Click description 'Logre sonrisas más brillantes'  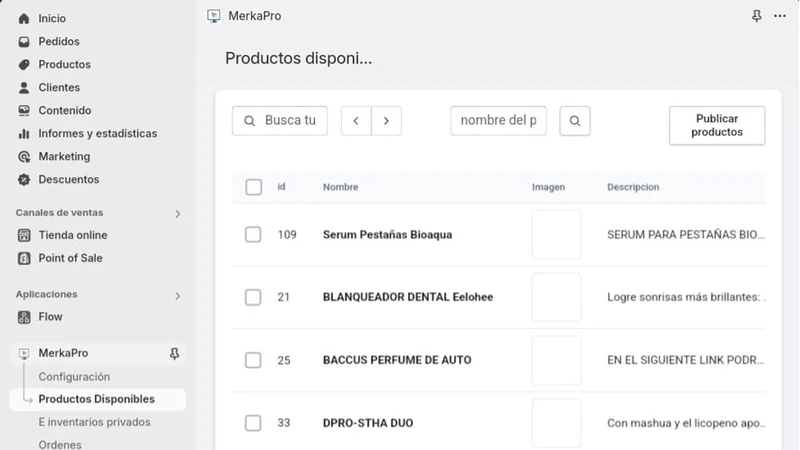684,297
